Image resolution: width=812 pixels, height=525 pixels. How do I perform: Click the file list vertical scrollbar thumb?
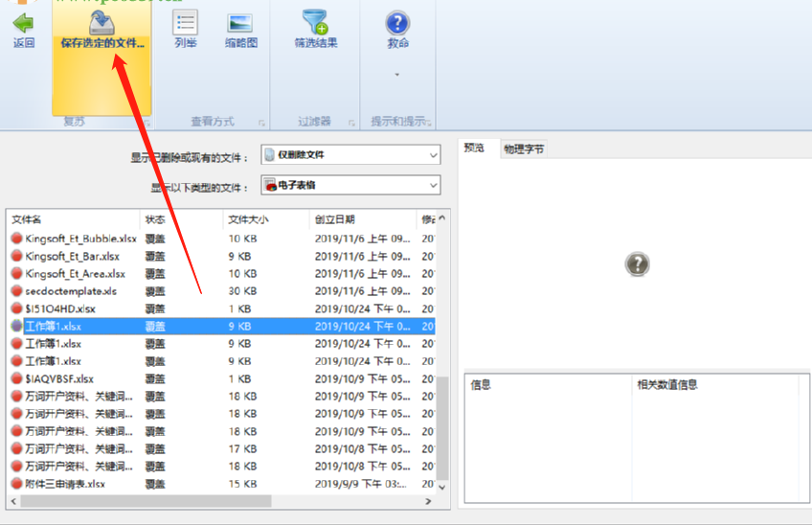pyautogui.click(x=441, y=428)
